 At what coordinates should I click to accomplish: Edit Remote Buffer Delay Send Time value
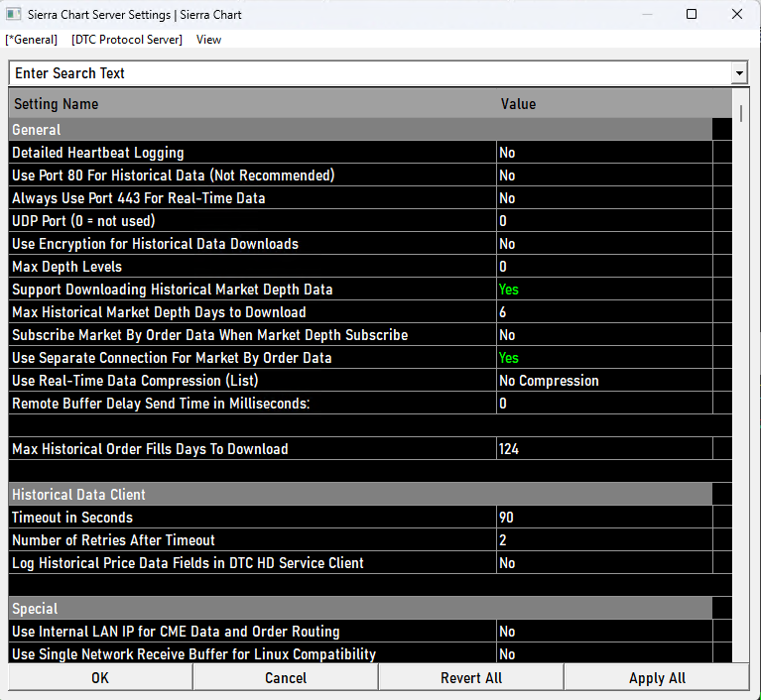pyautogui.click(x=604, y=404)
